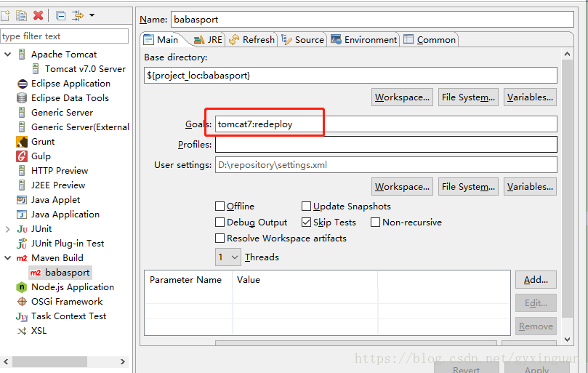588x373 pixels.
Task: Click the Java Applet icon
Action: pos(22,200)
